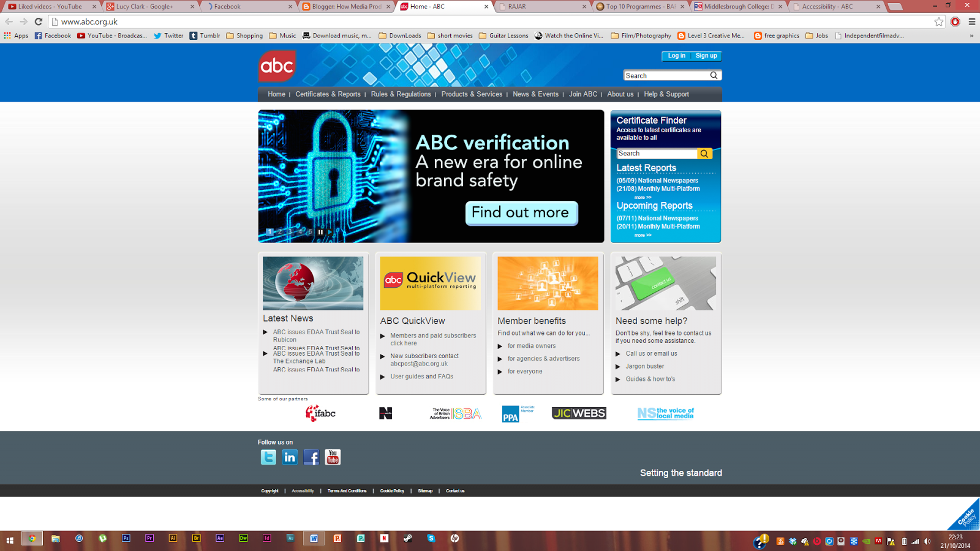Click the Find out more button
The height and width of the screenshot is (551, 980).
tap(521, 213)
